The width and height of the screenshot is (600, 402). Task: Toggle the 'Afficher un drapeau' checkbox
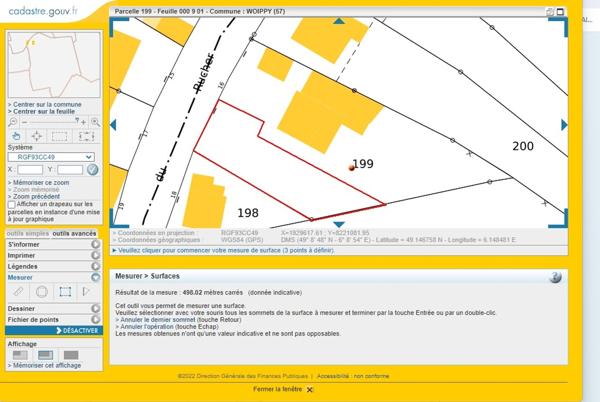11,205
